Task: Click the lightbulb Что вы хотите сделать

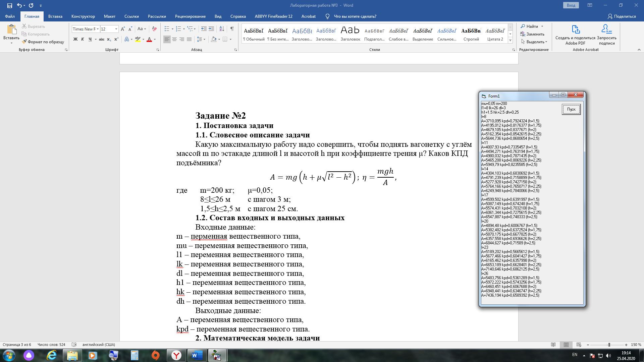Action: pyautogui.click(x=351, y=16)
